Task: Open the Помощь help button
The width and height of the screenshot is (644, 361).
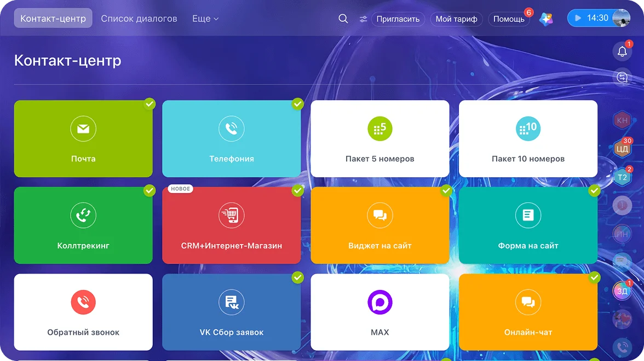Action: click(x=509, y=19)
